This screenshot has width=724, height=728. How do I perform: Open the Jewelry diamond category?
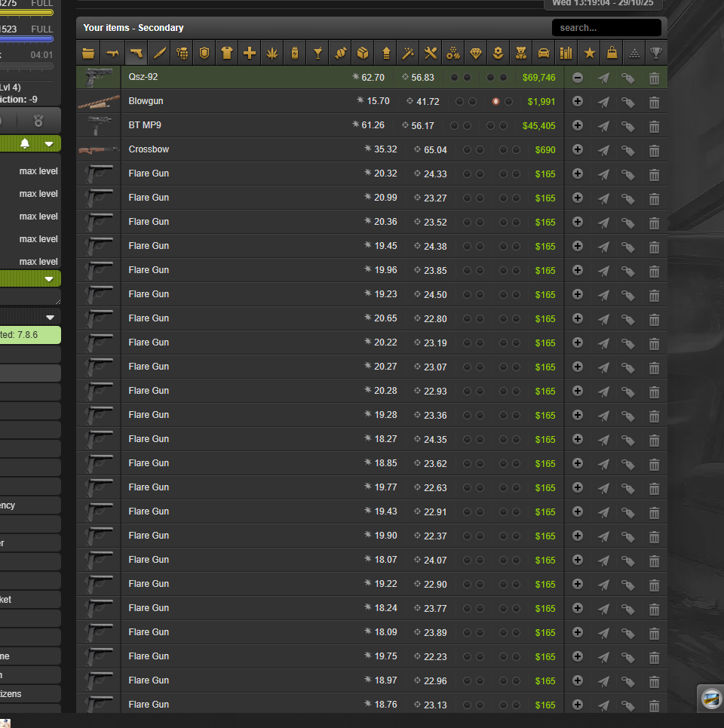pos(476,54)
